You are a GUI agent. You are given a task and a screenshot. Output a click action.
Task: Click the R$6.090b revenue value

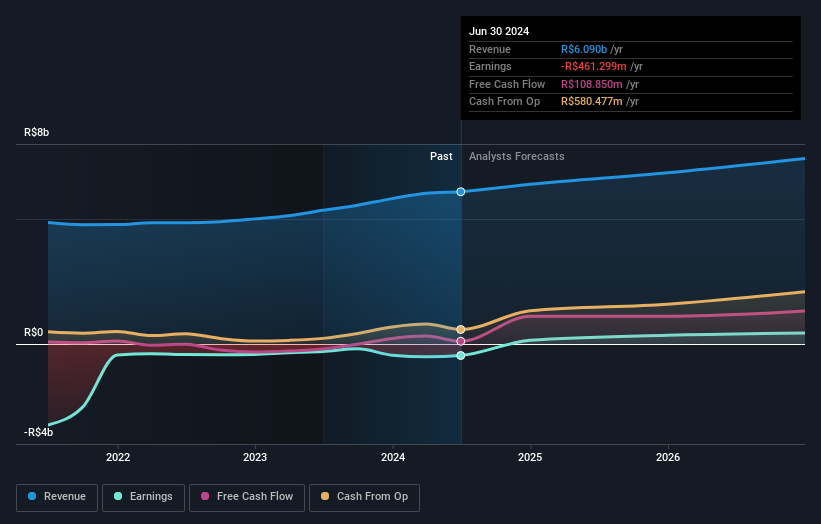[x=584, y=49]
